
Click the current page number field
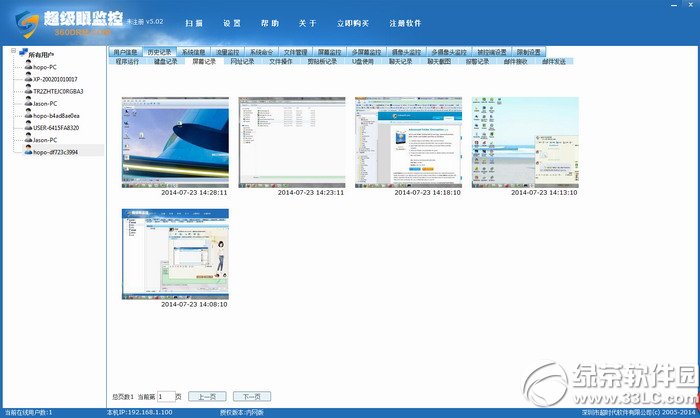coord(166,396)
